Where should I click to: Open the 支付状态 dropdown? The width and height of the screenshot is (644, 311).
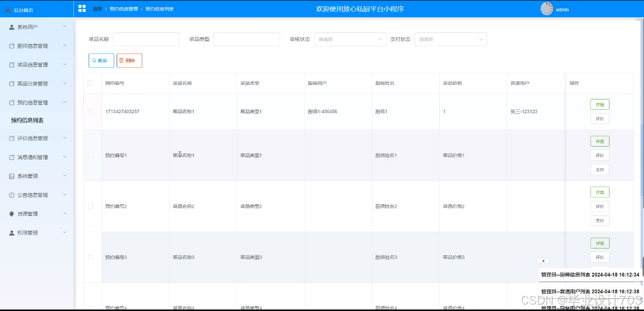point(451,39)
